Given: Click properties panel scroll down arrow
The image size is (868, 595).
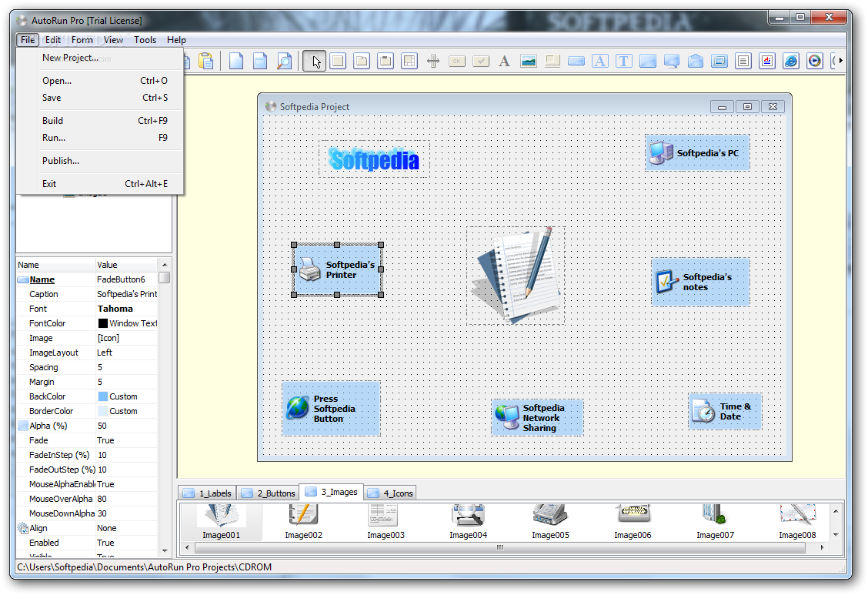Looking at the screenshot, I should click(165, 550).
